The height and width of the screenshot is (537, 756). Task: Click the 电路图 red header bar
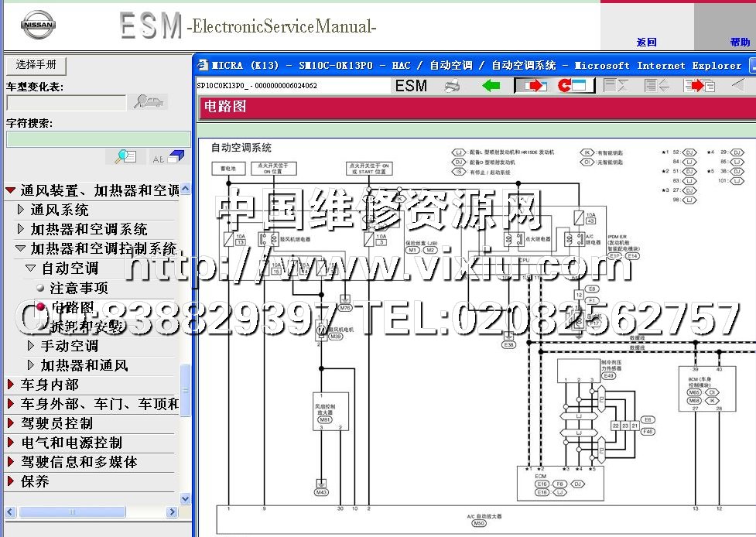pos(477,107)
